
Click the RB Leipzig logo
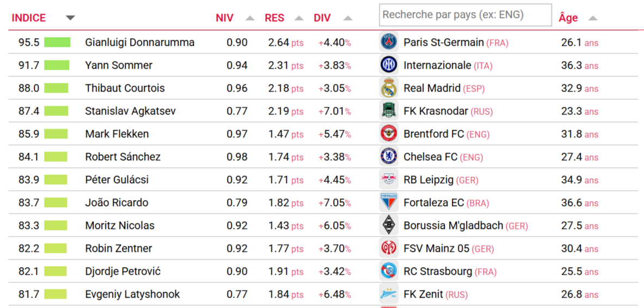click(389, 180)
